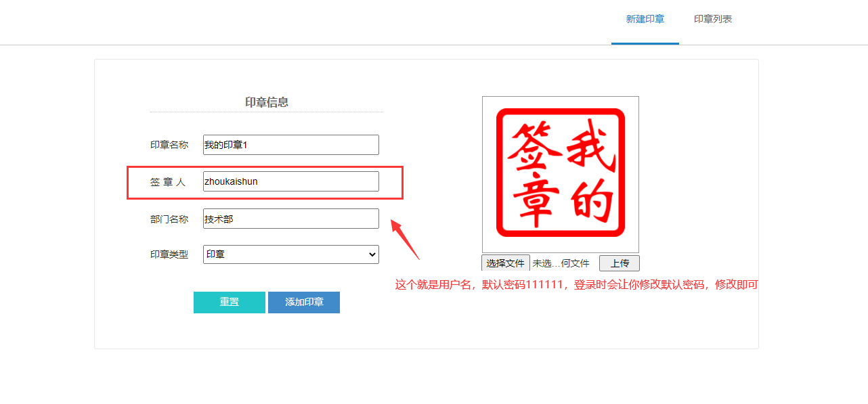
Task: Click the 未选…何文件 file status text
Action: [561, 263]
